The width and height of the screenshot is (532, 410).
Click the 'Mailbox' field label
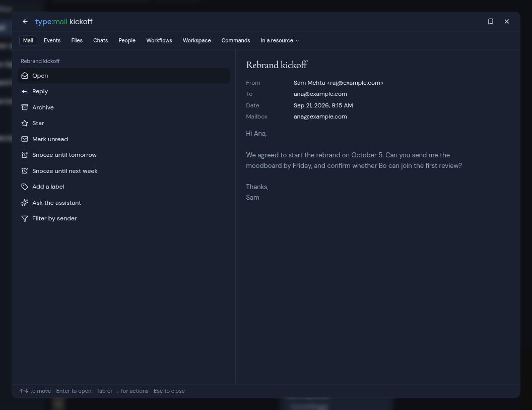tap(257, 116)
